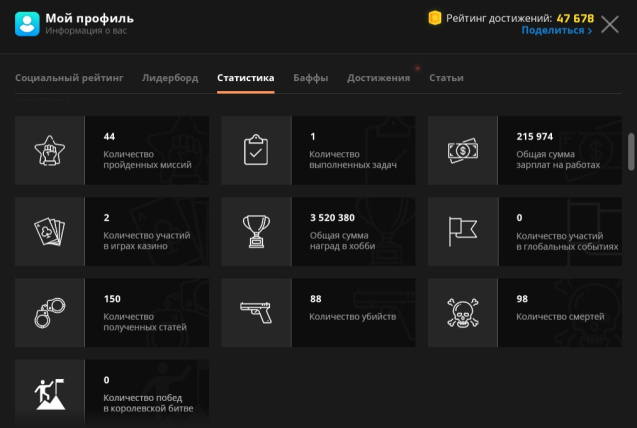Open the Статьи tab
Viewport: 637px width, 428px height.
[x=446, y=78]
